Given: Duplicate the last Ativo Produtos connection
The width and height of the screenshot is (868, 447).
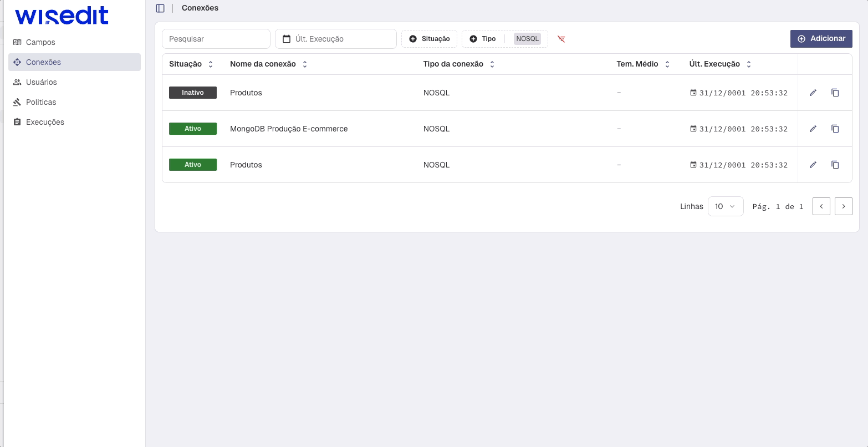Looking at the screenshot, I should [x=835, y=165].
